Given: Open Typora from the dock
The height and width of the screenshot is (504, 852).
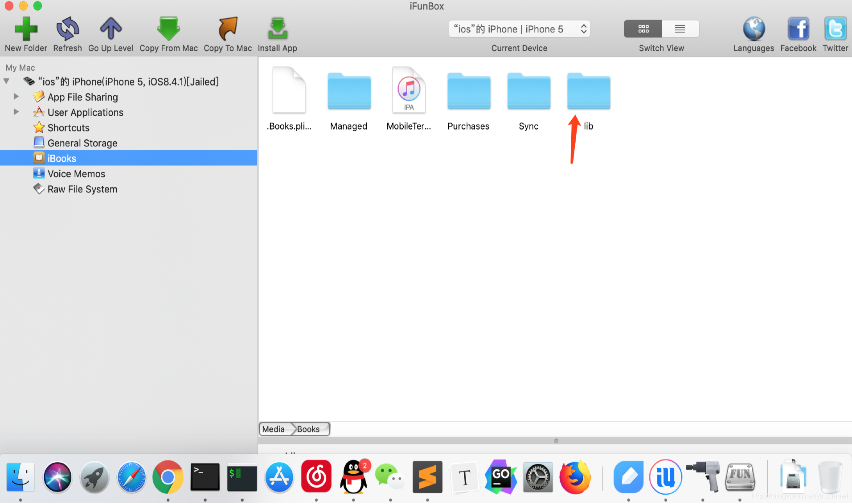Looking at the screenshot, I should 464,477.
